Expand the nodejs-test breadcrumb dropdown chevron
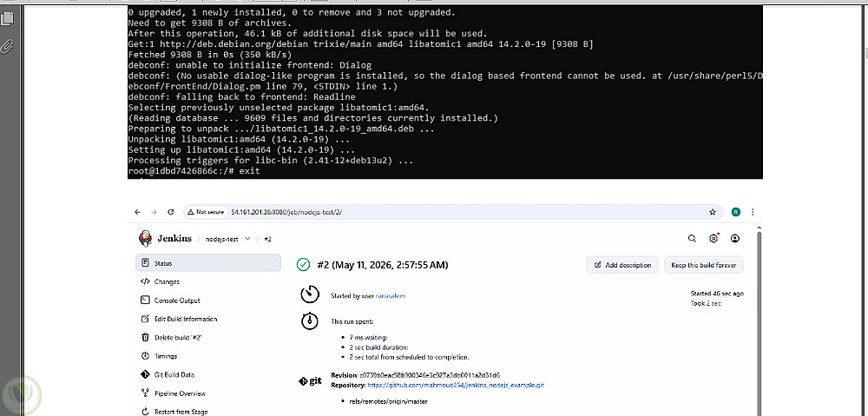 tap(247, 239)
